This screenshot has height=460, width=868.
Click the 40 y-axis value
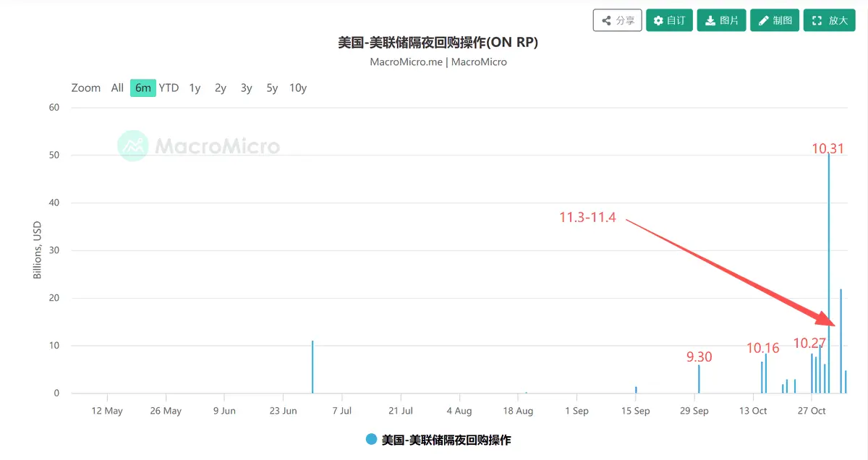pos(54,203)
